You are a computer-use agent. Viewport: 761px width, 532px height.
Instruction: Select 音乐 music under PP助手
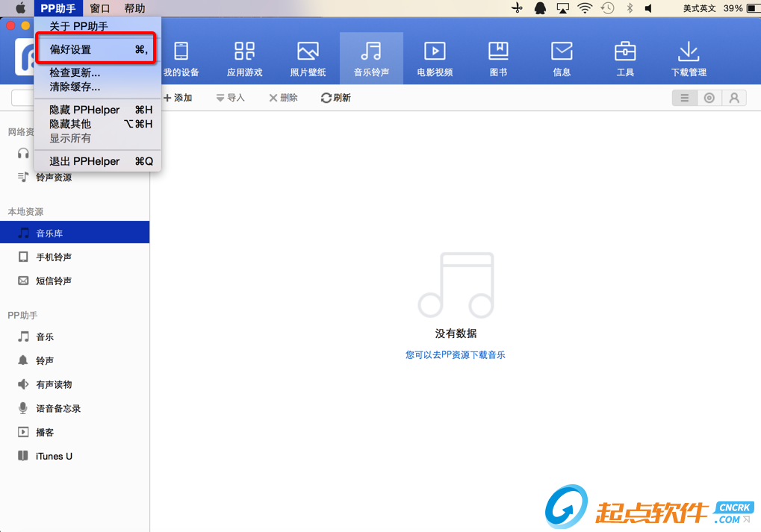tap(75, 337)
